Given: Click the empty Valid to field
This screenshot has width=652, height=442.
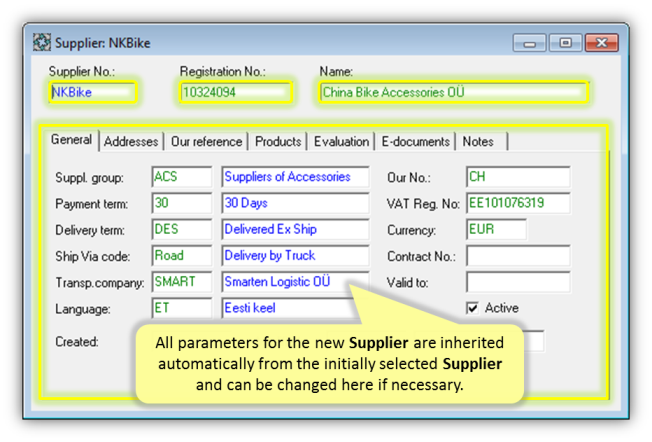Looking at the screenshot, I should pyautogui.click(x=518, y=281).
